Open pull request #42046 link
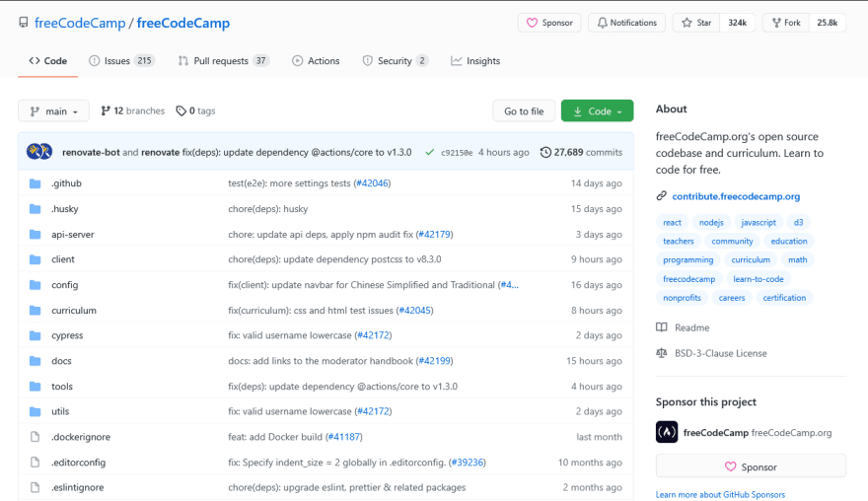868x501 pixels. [x=373, y=183]
